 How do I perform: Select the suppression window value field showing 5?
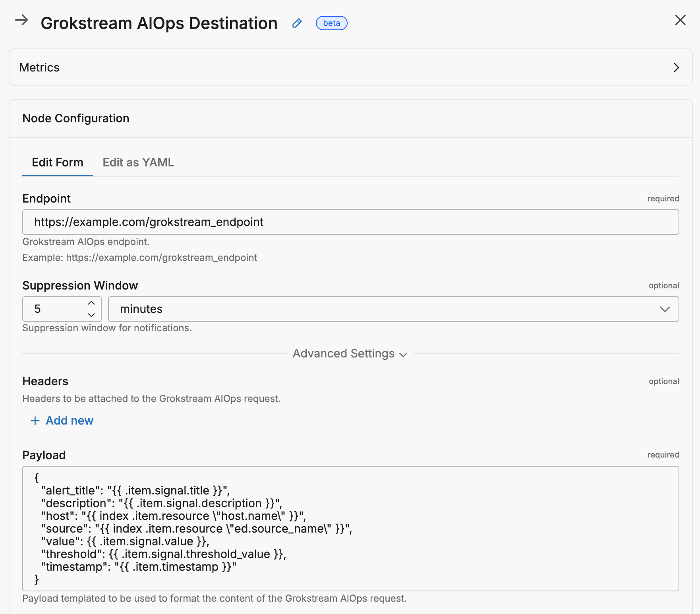click(x=52, y=309)
